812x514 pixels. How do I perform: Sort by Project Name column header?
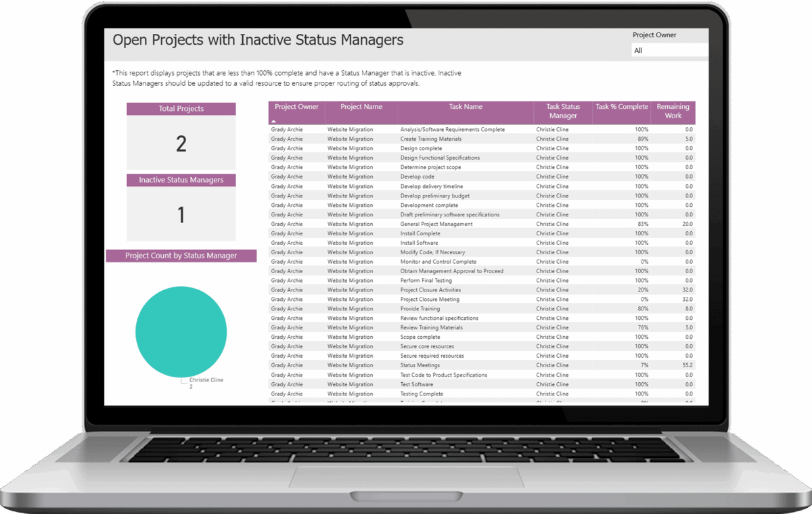point(361,107)
